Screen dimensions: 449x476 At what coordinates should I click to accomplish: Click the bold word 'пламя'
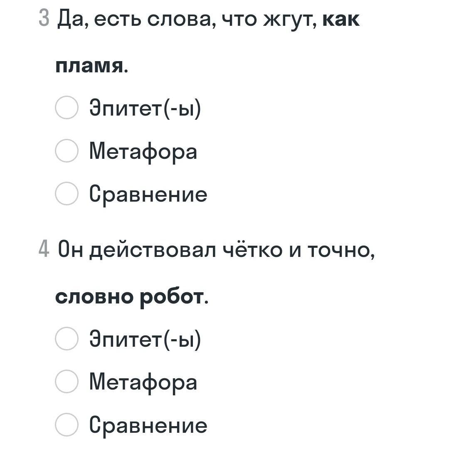tap(89, 66)
